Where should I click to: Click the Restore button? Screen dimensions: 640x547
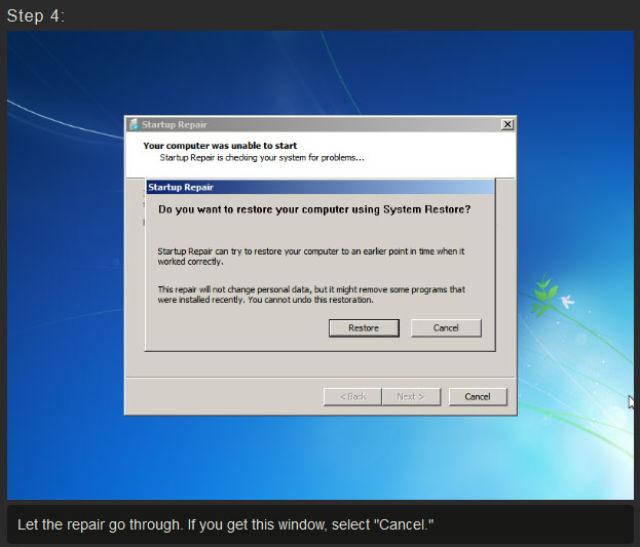point(363,328)
